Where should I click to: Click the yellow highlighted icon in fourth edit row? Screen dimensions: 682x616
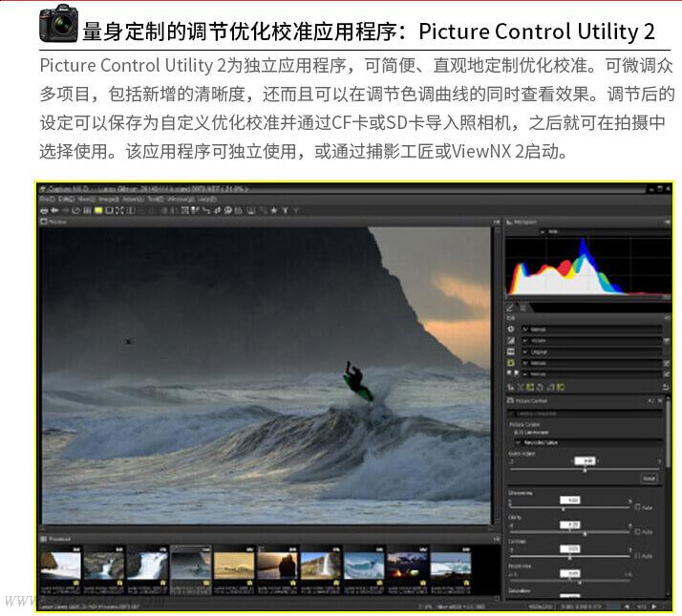click(x=511, y=363)
